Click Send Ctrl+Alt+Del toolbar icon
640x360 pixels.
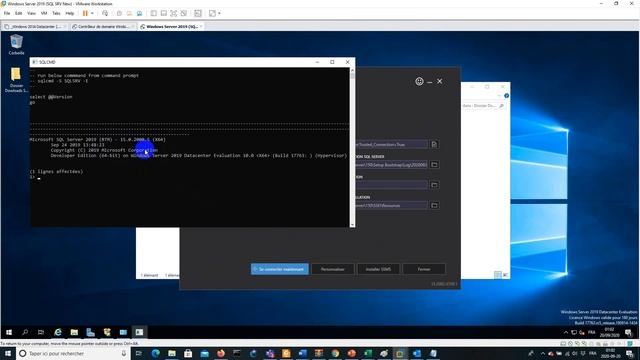[x=105, y=13]
